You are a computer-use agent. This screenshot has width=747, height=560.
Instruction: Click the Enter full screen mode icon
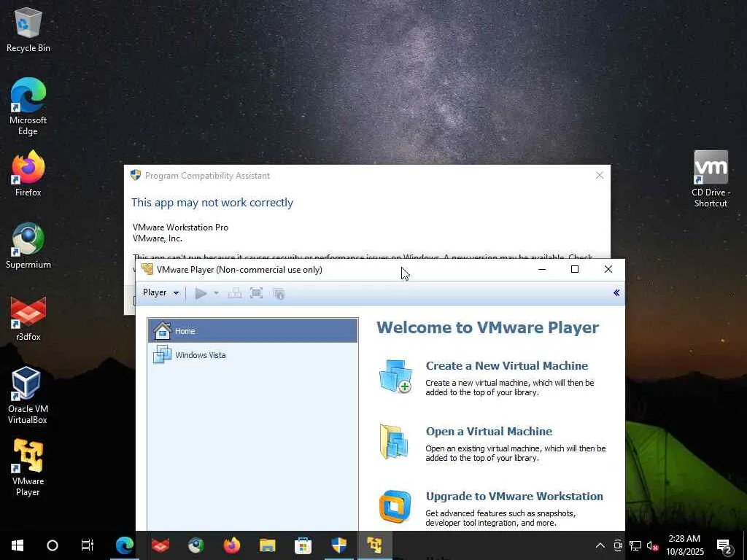pyautogui.click(x=256, y=293)
